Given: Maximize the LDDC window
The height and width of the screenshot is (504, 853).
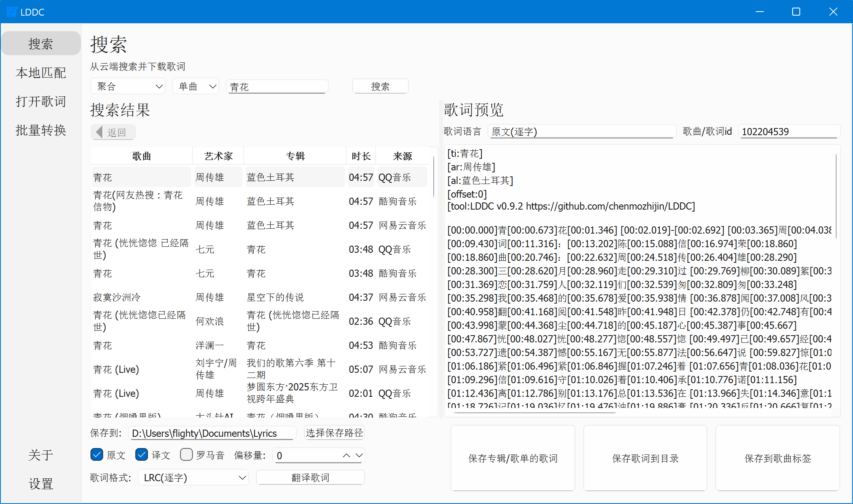Looking at the screenshot, I should 796,12.
